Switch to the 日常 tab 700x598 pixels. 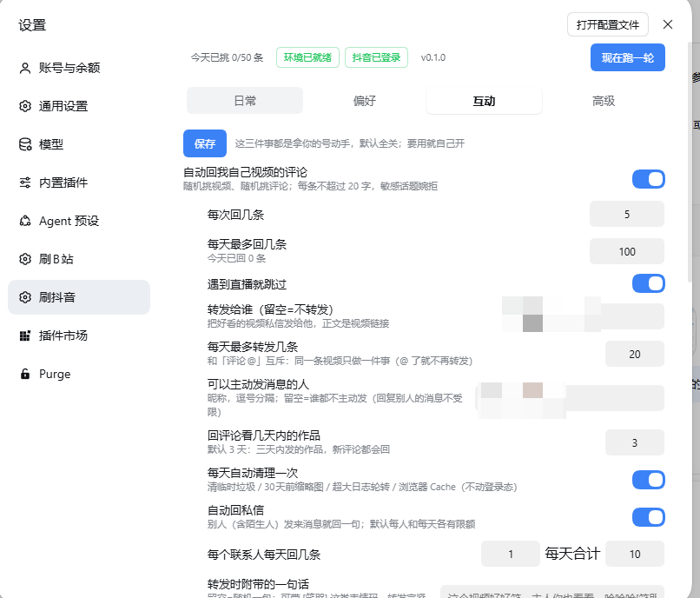pyautogui.click(x=245, y=101)
